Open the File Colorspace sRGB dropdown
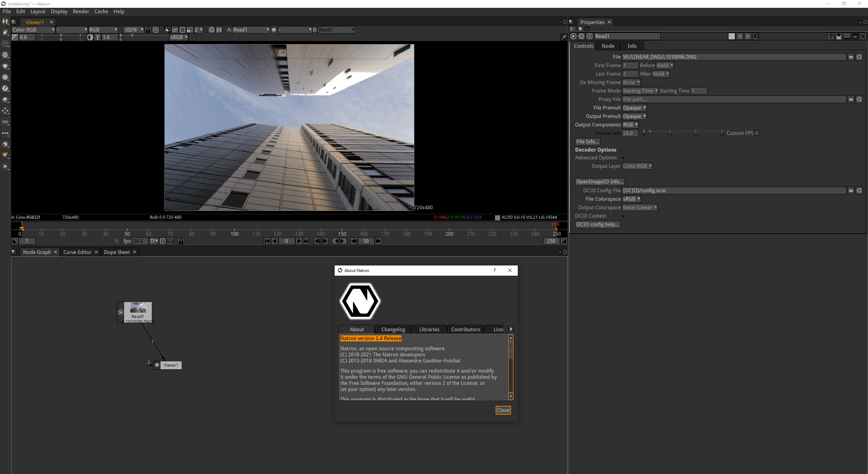The width and height of the screenshot is (868, 474). (x=631, y=199)
